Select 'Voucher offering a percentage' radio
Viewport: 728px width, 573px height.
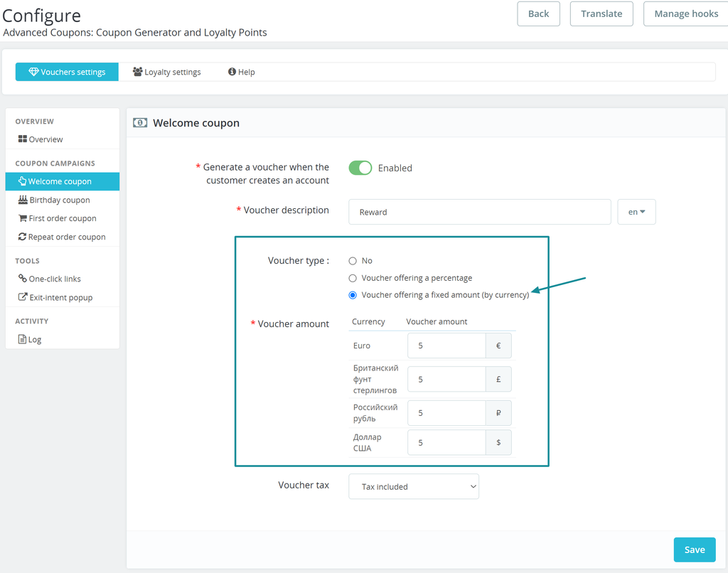[353, 278]
